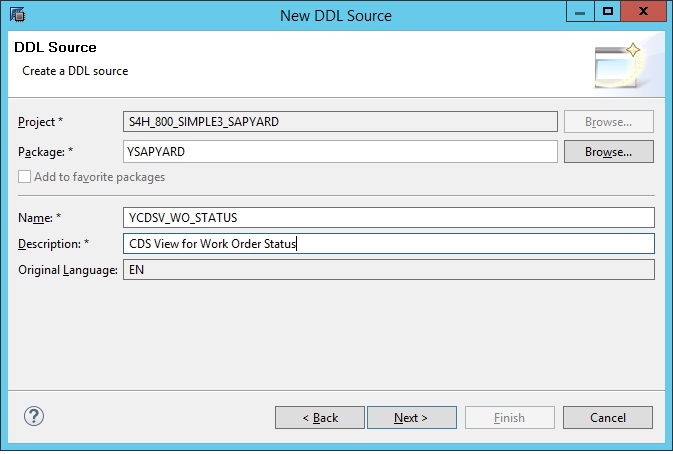Close the dialog with the red X
Viewport: 673px width, 454px height.
pos(643,12)
